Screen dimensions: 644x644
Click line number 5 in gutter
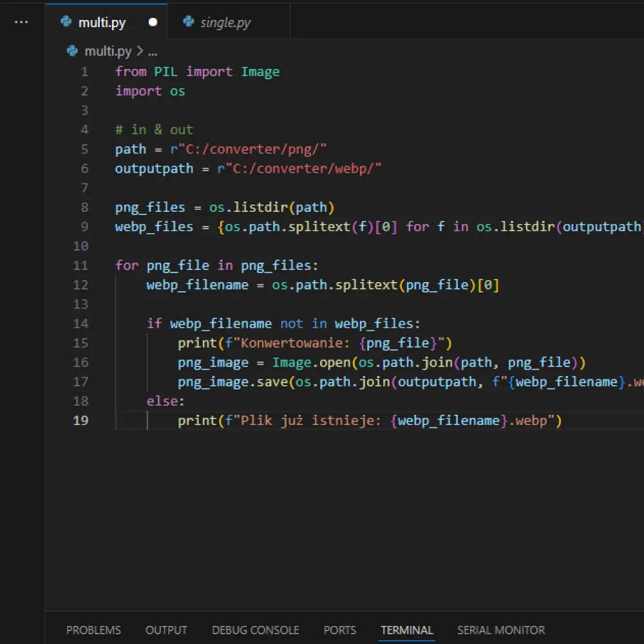pos(84,149)
